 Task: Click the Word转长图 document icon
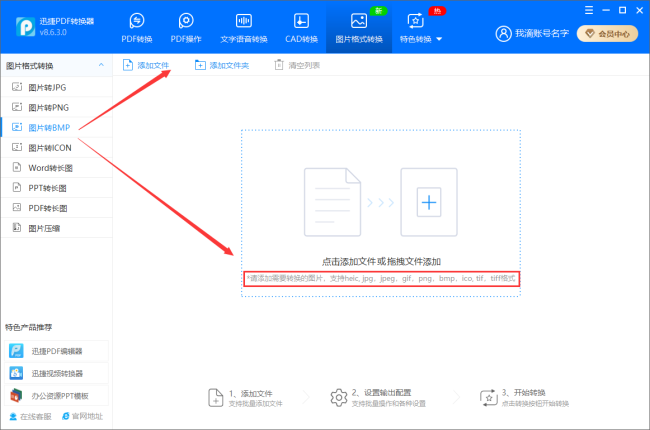[17, 167]
